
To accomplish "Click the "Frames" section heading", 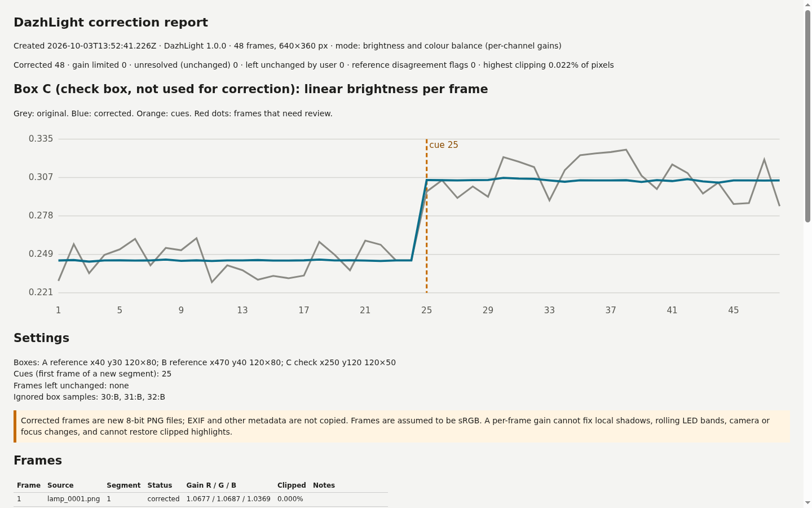I will tap(38, 461).
